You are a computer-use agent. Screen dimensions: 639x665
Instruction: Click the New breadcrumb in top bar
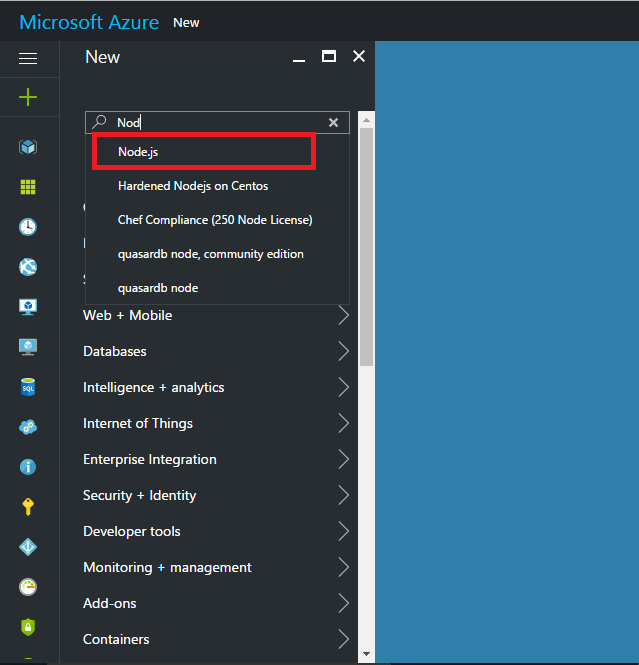[x=186, y=22]
